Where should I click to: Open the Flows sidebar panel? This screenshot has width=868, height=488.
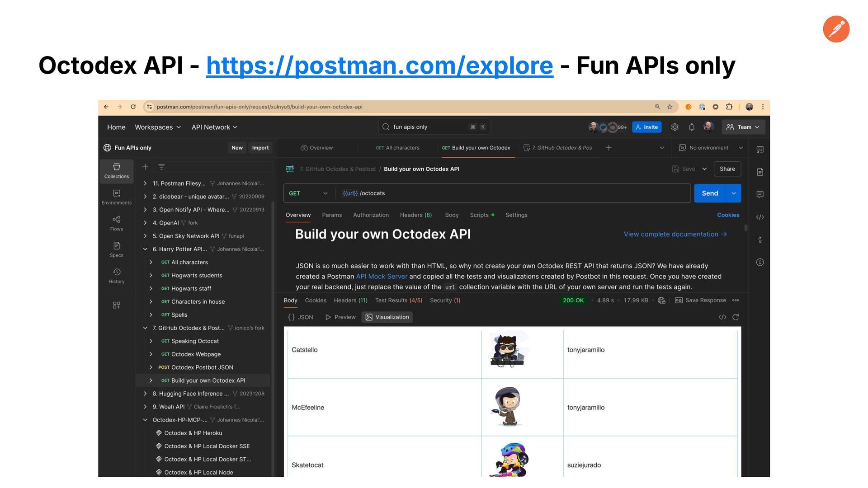click(117, 224)
